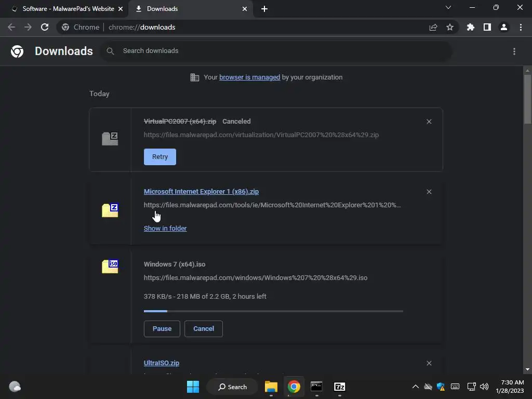
Task: Open Windows Security tray icon
Action: [441, 387]
